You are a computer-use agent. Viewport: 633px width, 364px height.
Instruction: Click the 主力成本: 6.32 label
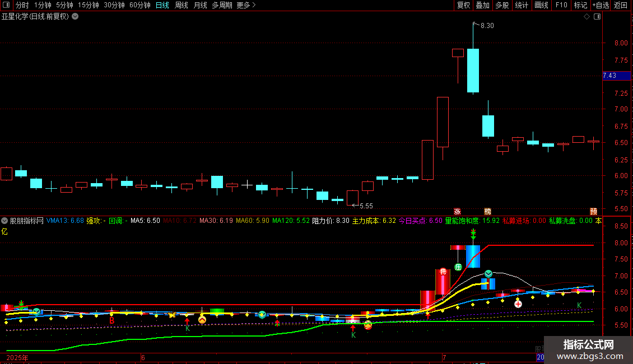[374, 221]
